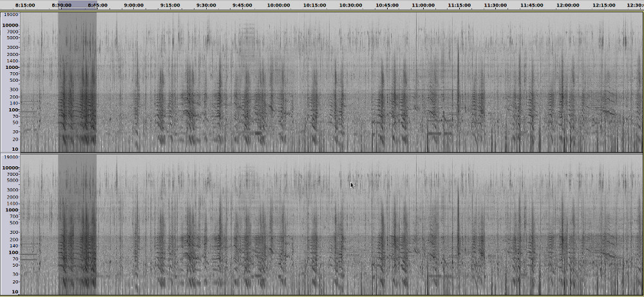Click the 9:30:00 position on the ruler
The image size is (644, 297).
click(x=206, y=5)
